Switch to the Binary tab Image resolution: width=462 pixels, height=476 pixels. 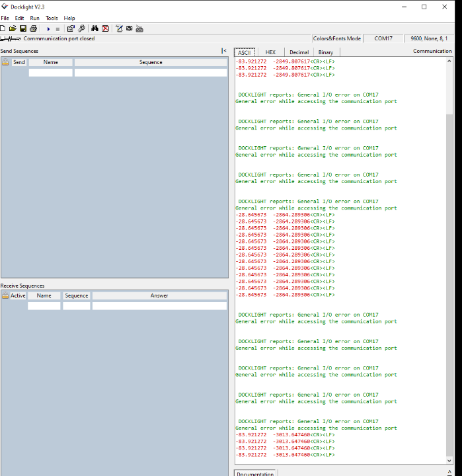click(325, 52)
